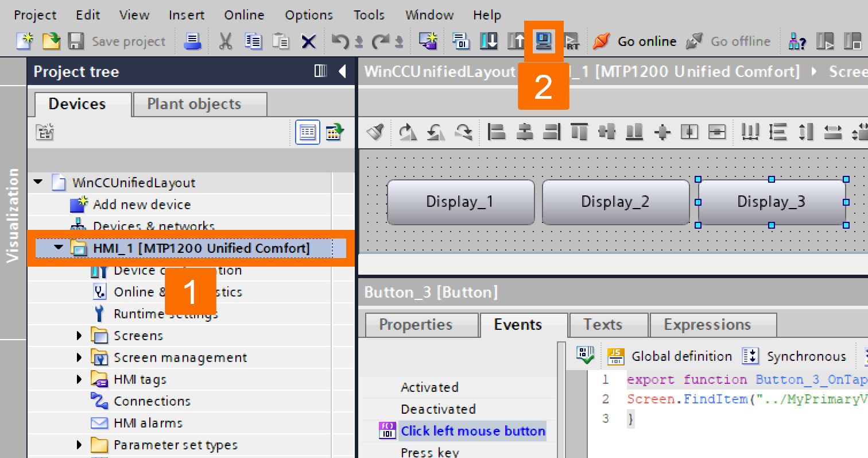
Task: Collapse the Project tree panel arrow
Action: click(x=342, y=71)
